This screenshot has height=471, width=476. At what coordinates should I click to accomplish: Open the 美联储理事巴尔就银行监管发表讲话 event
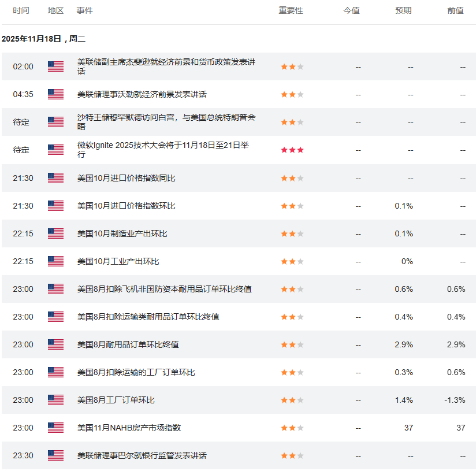[x=142, y=455]
